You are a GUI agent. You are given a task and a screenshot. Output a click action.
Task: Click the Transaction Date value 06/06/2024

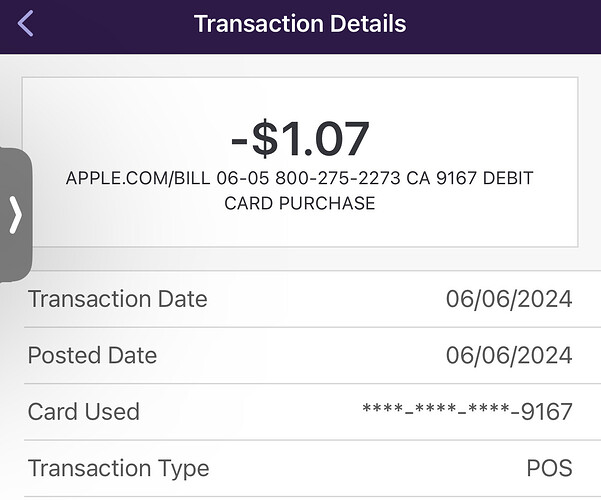509,299
